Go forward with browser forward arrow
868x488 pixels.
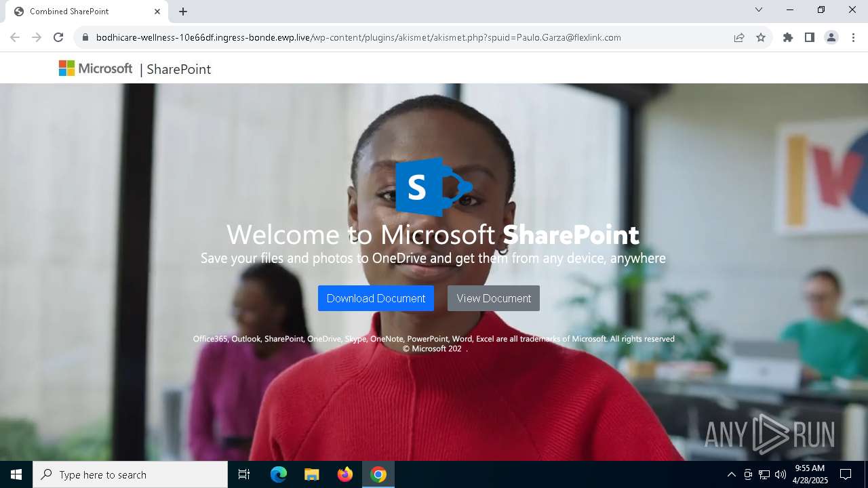[x=37, y=37]
